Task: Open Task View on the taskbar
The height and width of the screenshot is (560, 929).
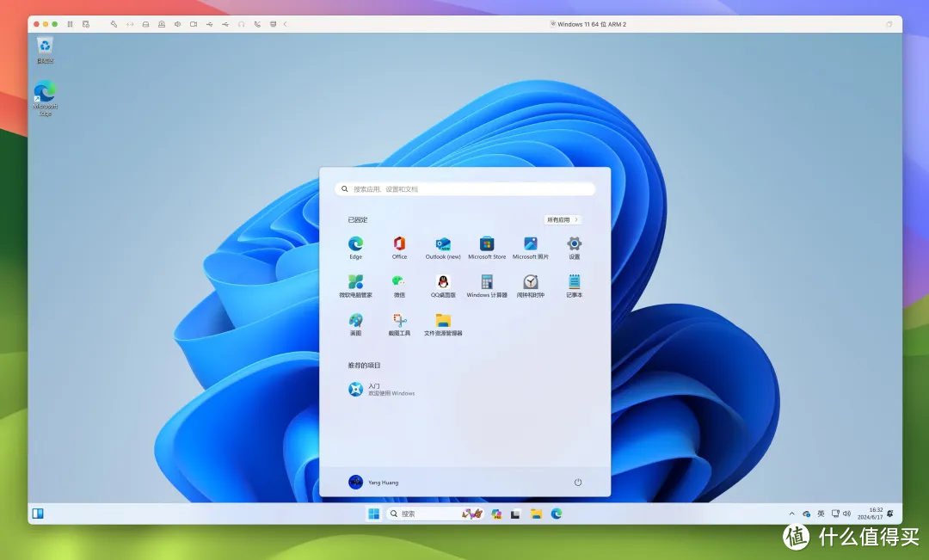Action: pos(515,514)
